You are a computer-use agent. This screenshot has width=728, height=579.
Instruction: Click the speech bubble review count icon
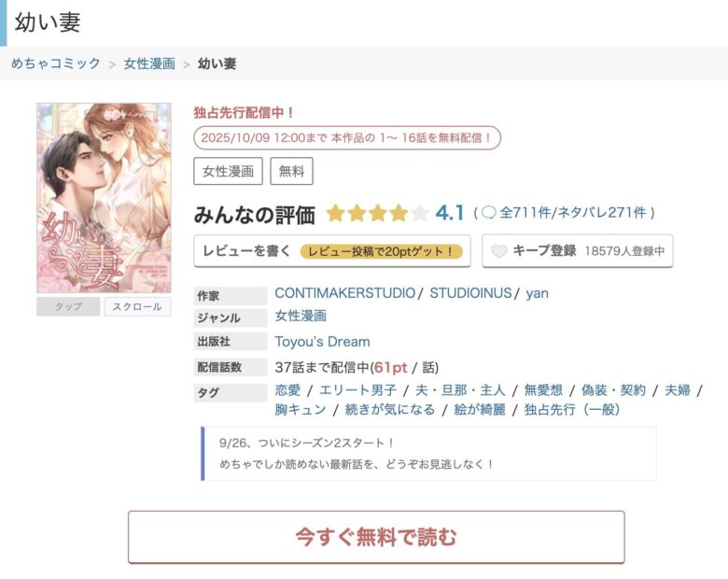pos(489,213)
